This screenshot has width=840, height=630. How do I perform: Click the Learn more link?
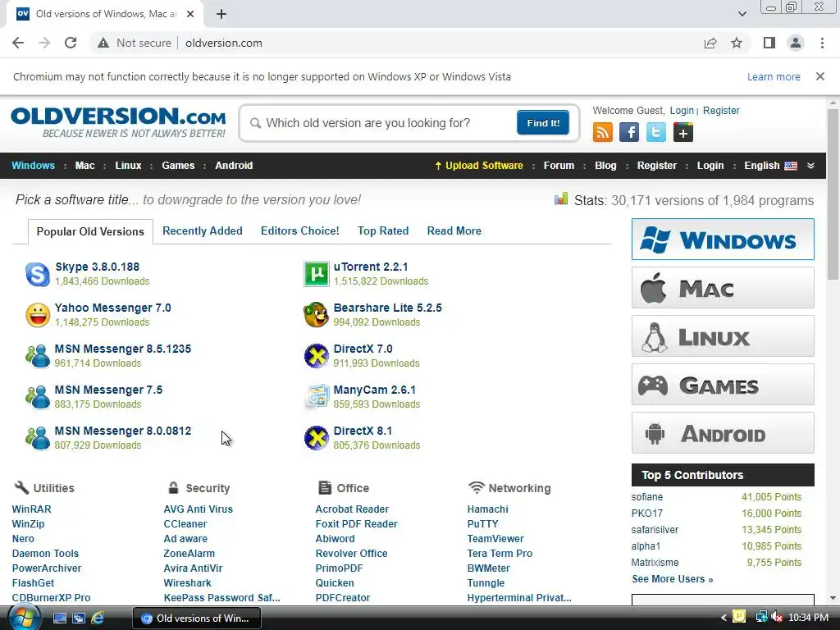774,76
